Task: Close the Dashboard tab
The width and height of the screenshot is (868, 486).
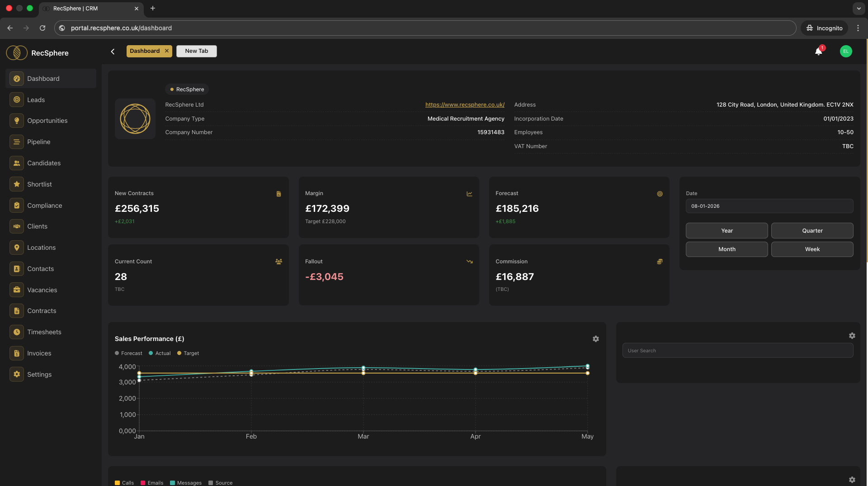Action: [x=167, y=51]
